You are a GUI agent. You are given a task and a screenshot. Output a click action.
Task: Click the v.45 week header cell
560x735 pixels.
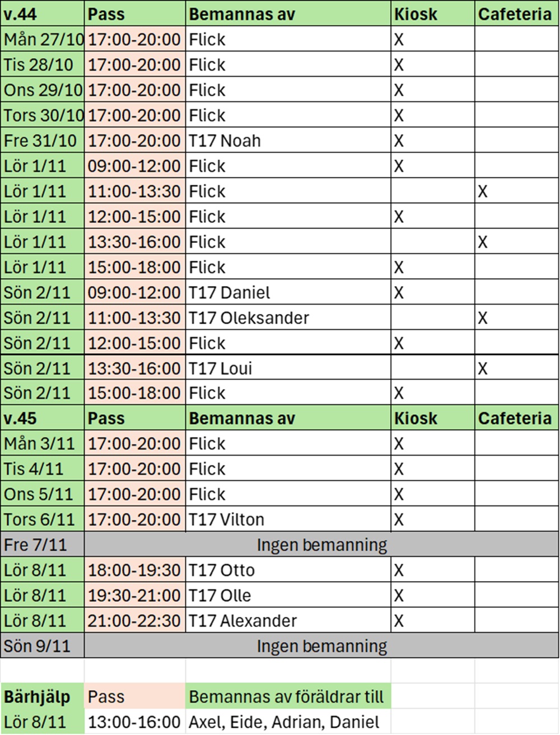tap(42, 418)
